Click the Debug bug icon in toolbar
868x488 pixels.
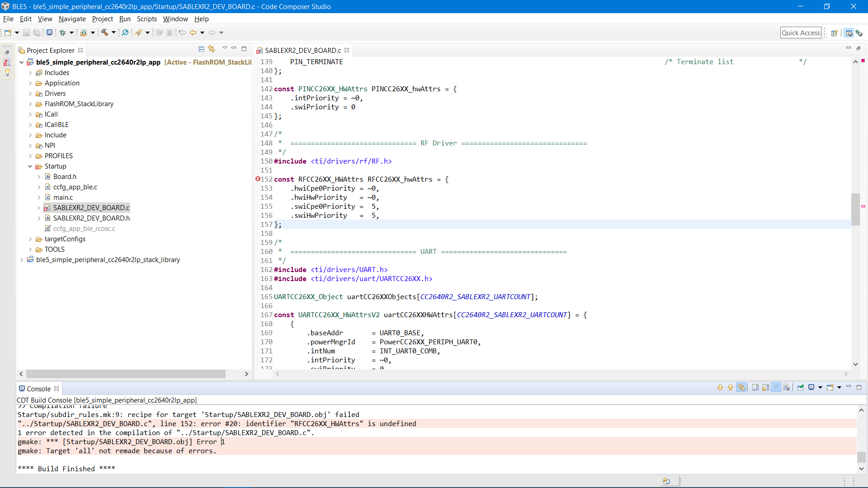[62, 33]
